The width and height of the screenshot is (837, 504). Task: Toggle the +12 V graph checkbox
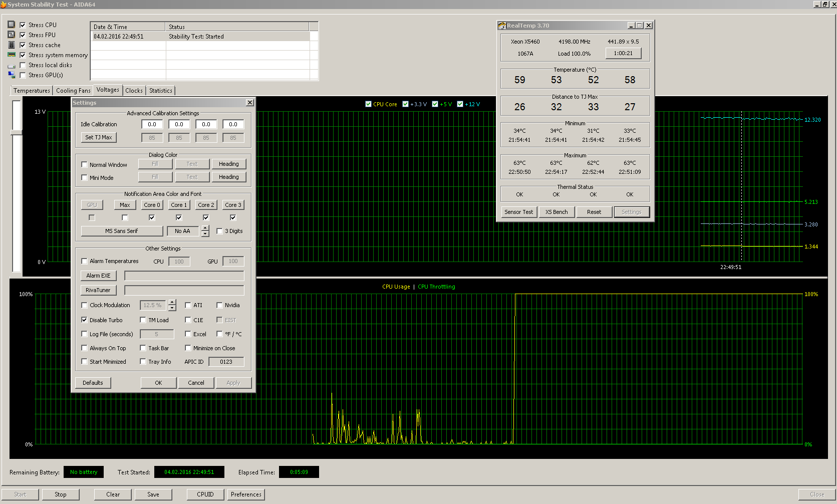(x=460, y=104)
